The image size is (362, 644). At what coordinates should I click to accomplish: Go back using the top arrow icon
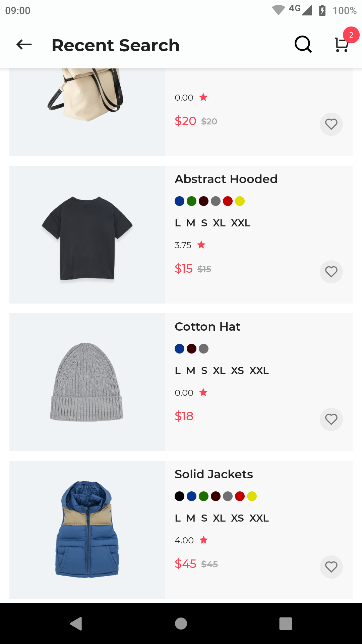(x=24, y=45)
